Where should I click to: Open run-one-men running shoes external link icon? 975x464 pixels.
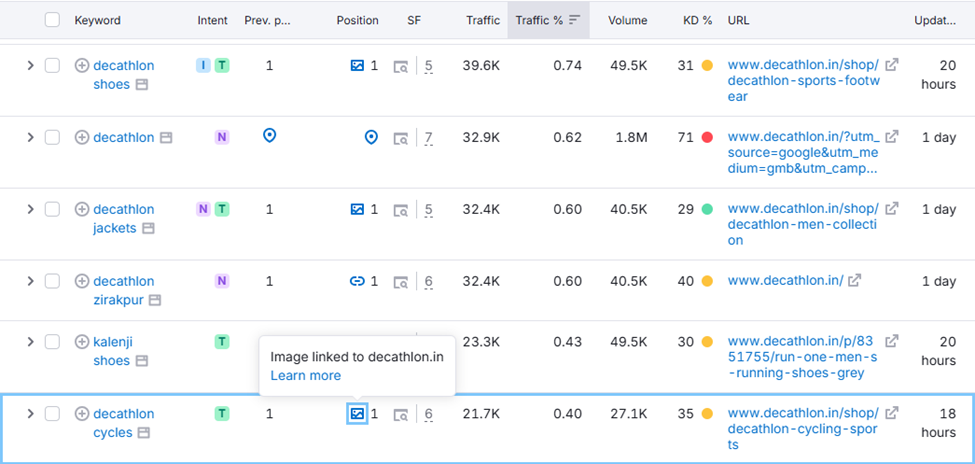pos(892,341)
